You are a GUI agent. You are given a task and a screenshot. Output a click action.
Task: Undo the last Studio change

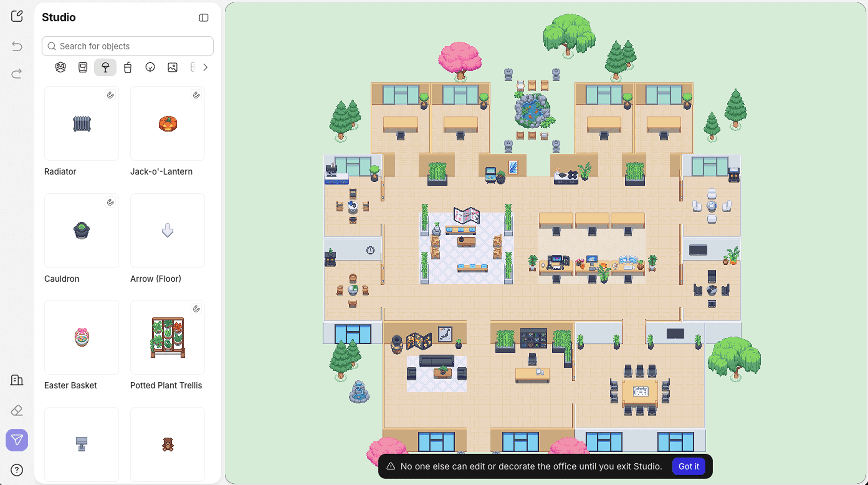[17, 46]
